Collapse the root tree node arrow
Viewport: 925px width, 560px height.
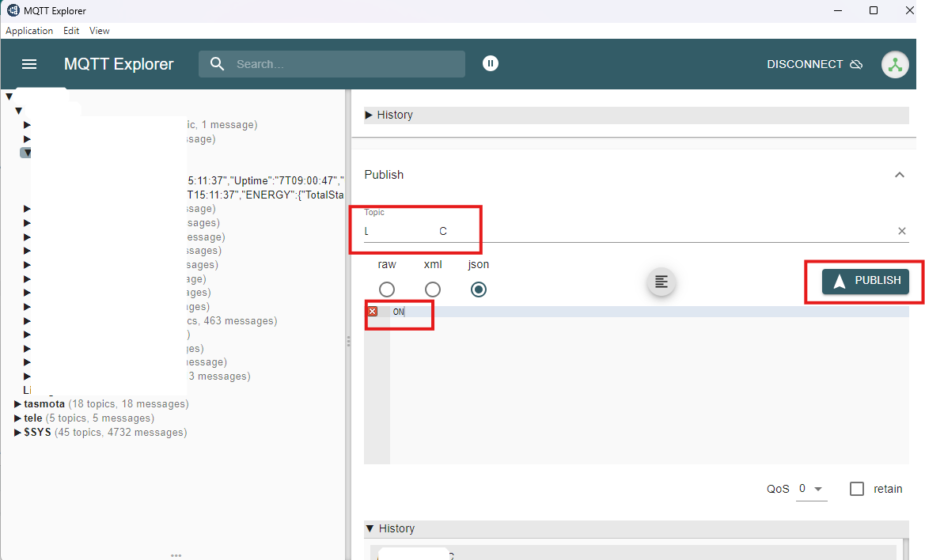(9, 96)
